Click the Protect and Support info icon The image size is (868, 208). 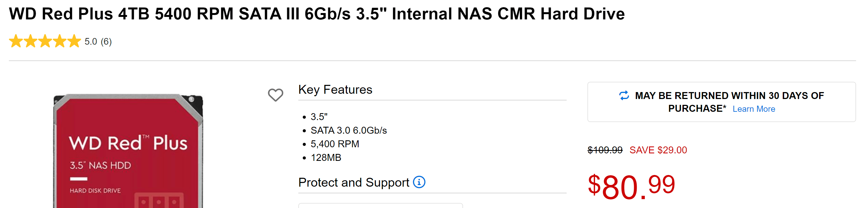click(419, 182)
